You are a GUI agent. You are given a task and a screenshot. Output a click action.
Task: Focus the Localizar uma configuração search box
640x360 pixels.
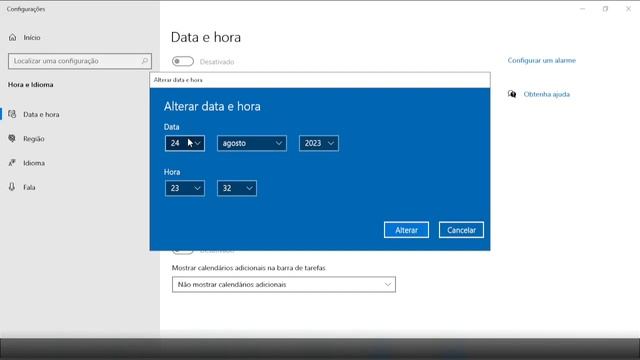[80, 61]
